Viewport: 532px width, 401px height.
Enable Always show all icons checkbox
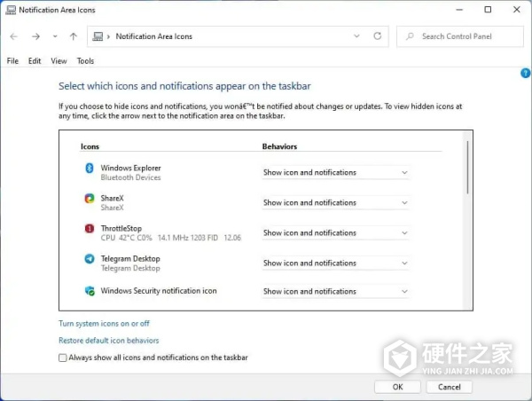click(63, 358)
